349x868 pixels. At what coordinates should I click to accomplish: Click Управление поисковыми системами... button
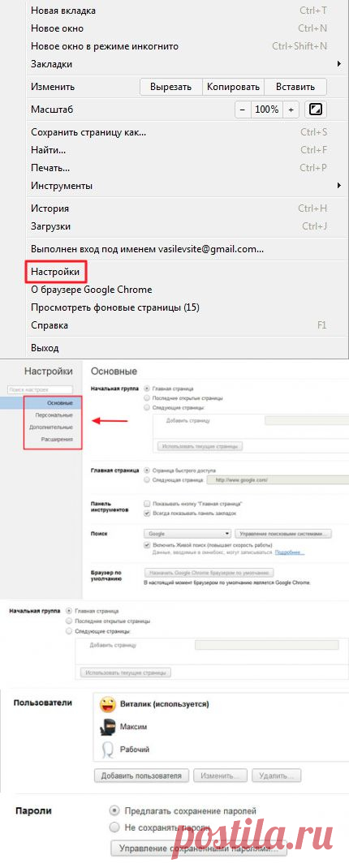click(283, 535)
